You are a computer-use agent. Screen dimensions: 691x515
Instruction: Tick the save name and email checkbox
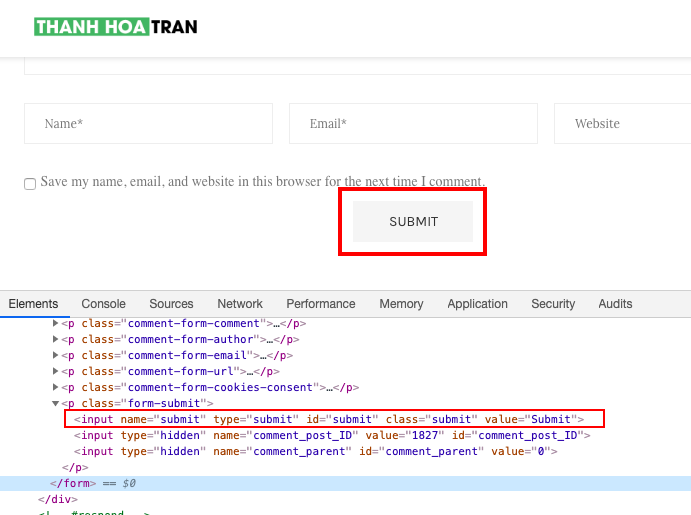[30, 184]
